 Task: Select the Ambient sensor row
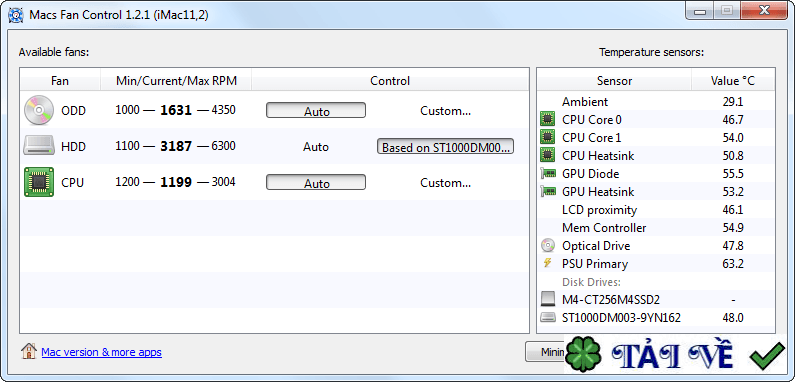[x=656, y=101]
